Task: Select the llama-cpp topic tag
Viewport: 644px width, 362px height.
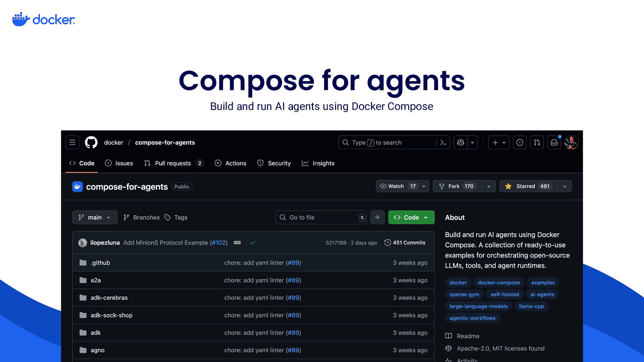Action: pos(531,306)
